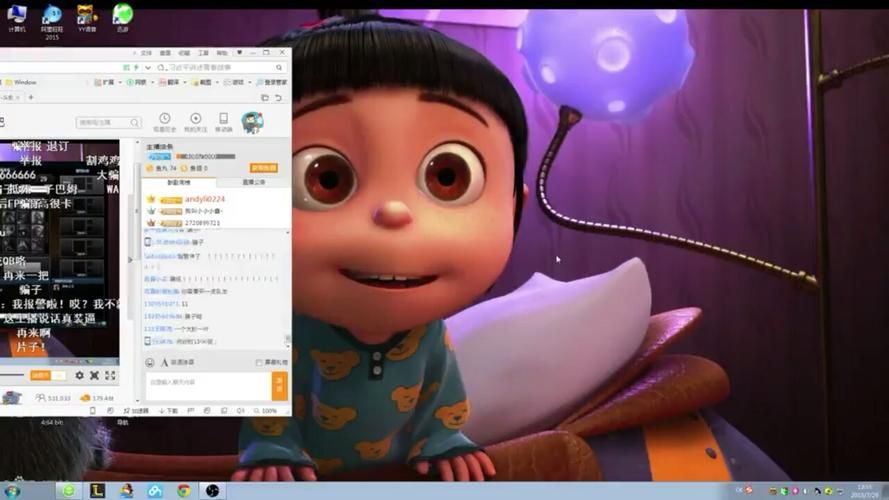Focus the chat message input box
This screenshot has height=500, width=889.
(x=209, y=386)
